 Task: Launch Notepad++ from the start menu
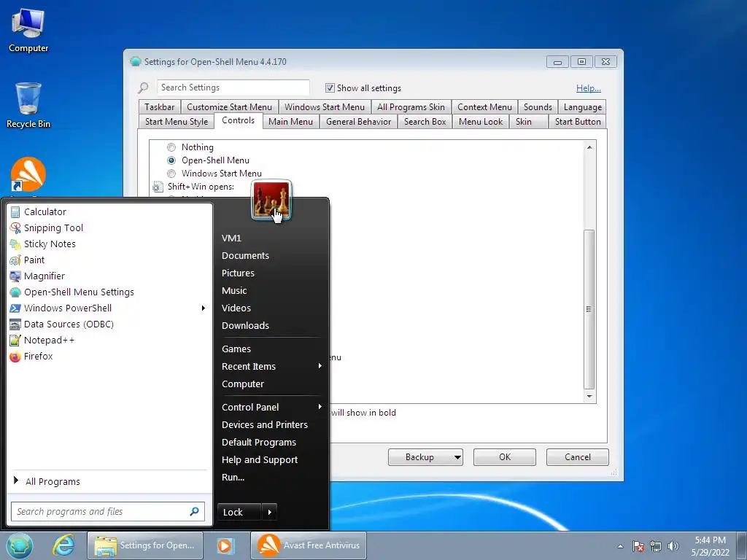[x=109, y=341]
